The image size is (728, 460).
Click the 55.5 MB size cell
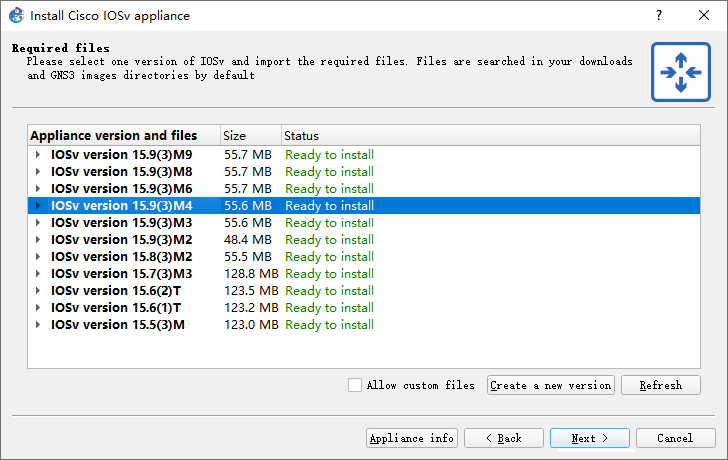coord(248,257)
